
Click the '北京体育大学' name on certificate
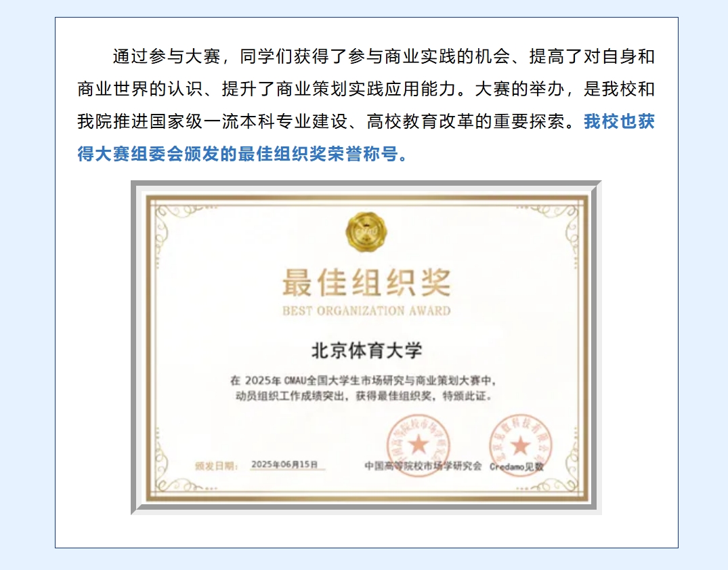[x=367, y=350]
